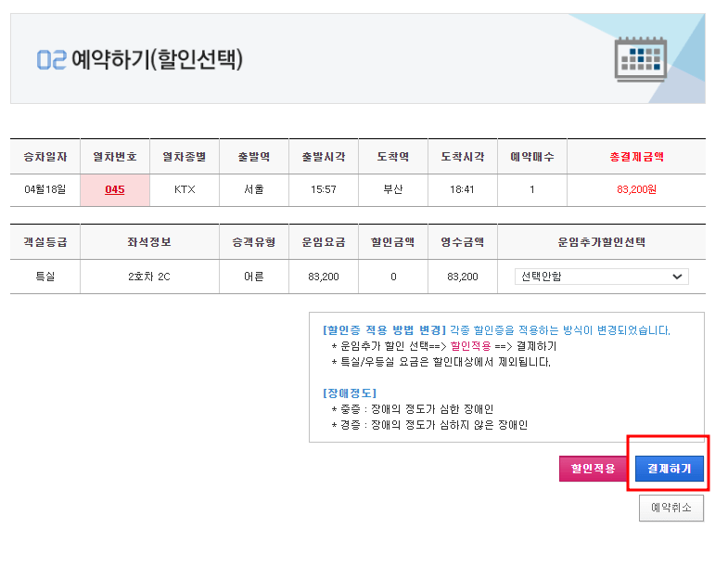Click the [장애정도] notice heading
The height and width of the screenshot is (580, 728).
(349, 393)
